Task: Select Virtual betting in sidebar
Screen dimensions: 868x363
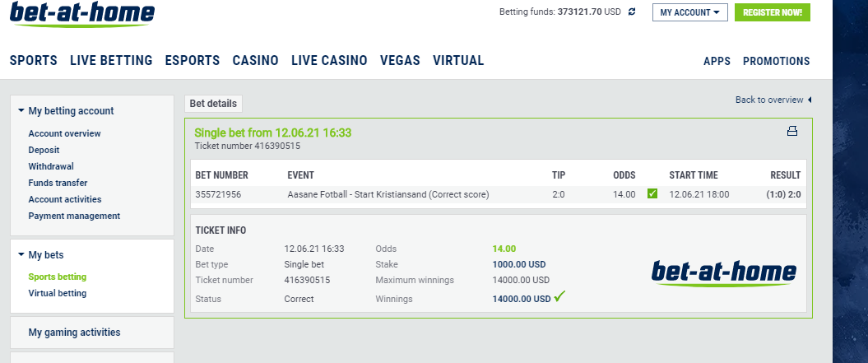Action: tap(58, 293)
